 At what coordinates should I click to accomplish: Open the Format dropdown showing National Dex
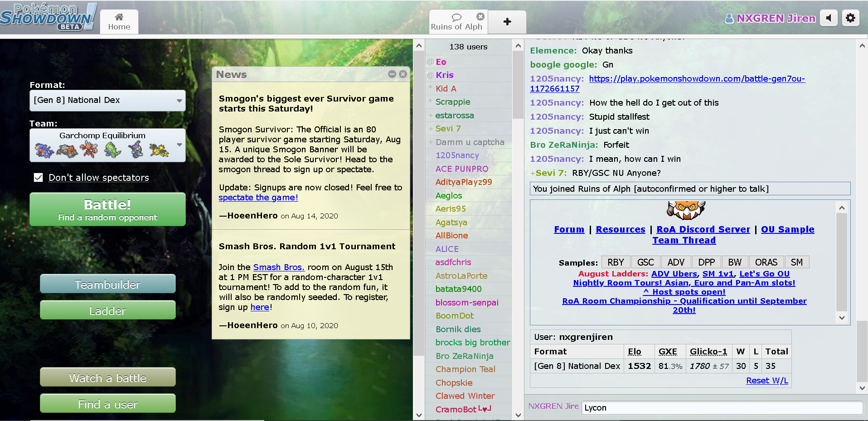(x=107, y=100)
